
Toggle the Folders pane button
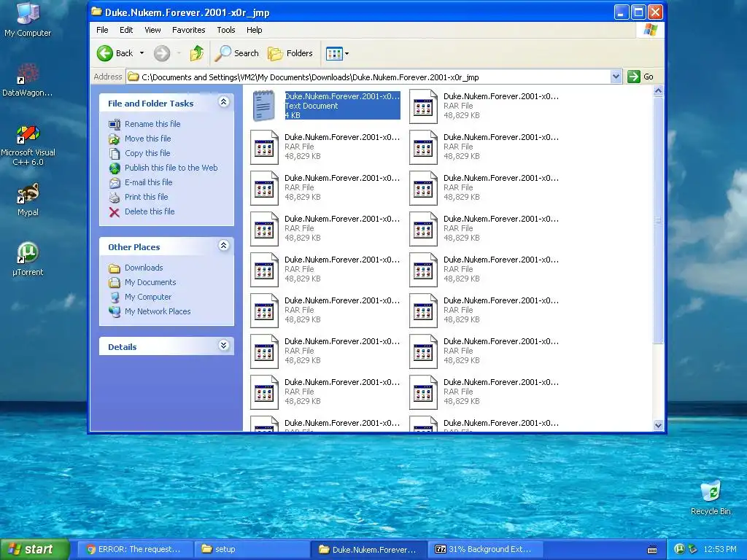click(290, 53)
